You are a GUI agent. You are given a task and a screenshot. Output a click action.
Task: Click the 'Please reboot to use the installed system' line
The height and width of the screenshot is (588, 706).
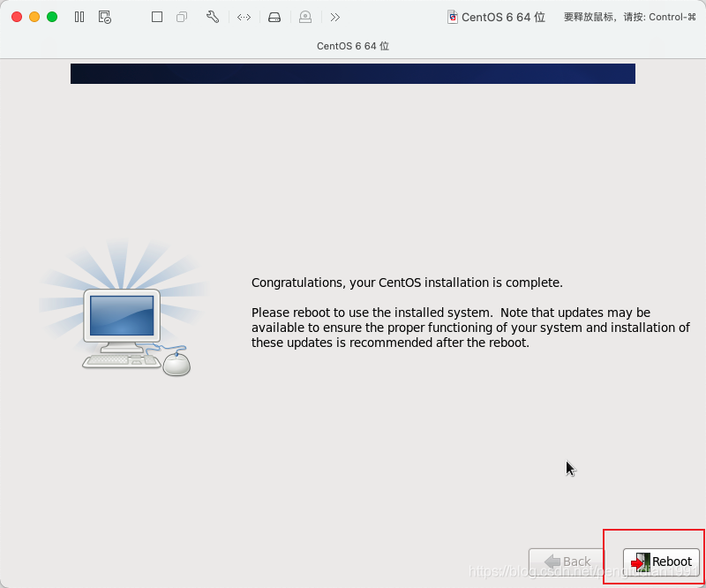(x=451, y=313)
